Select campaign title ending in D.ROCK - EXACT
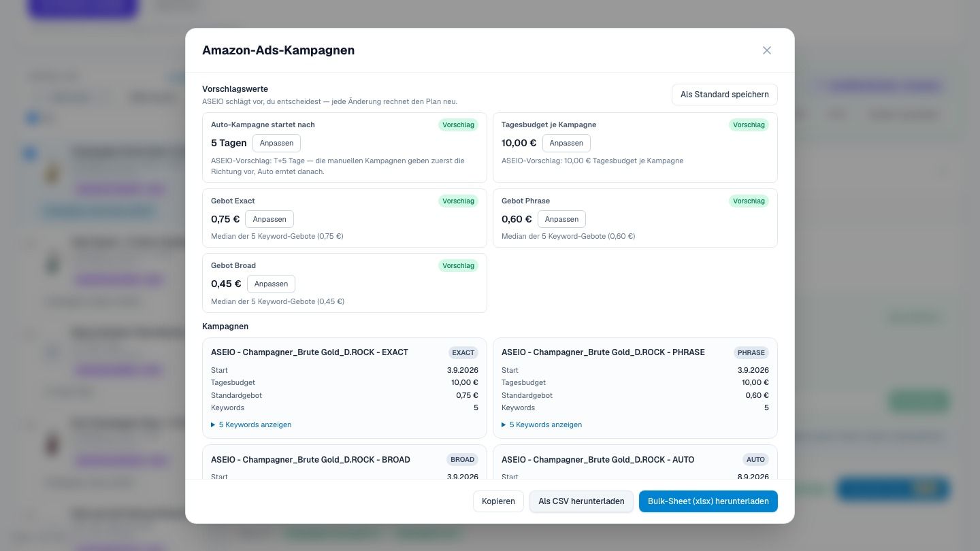The image size is (980, 551). [310, 352]
